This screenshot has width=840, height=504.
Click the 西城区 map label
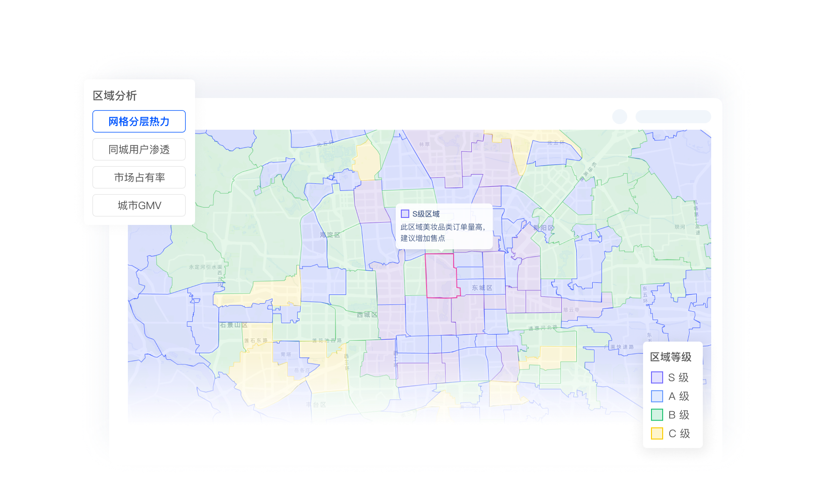tap(367, 315)
